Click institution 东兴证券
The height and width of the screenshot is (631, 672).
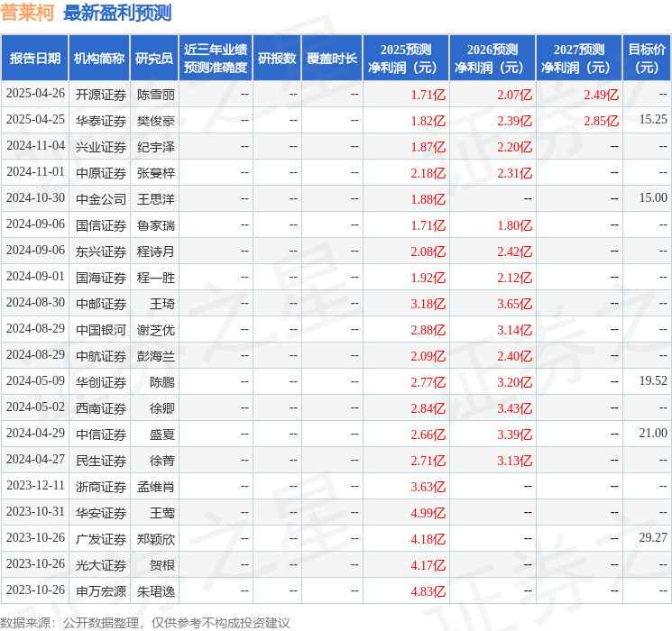(x=101, y=251)
